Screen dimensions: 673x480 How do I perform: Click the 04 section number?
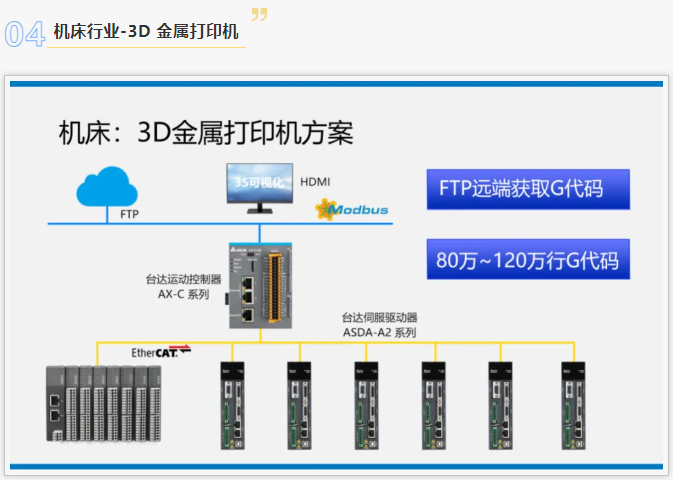point(24,34)
